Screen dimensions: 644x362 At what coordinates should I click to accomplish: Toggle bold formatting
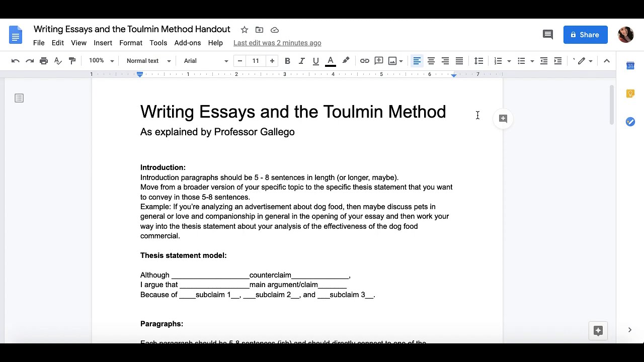coord(287,61)
